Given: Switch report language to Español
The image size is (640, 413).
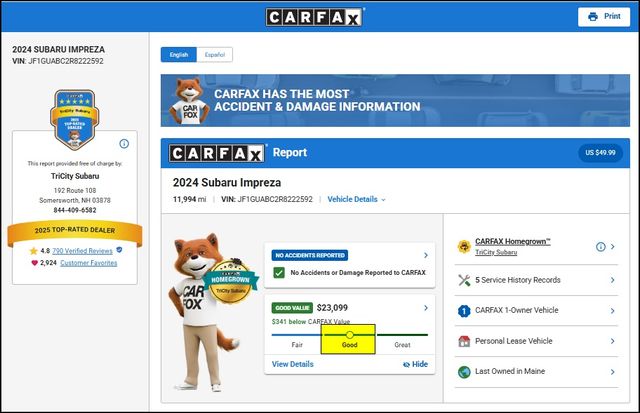Looking at the screenshot, I should click(x=215, y=55).
